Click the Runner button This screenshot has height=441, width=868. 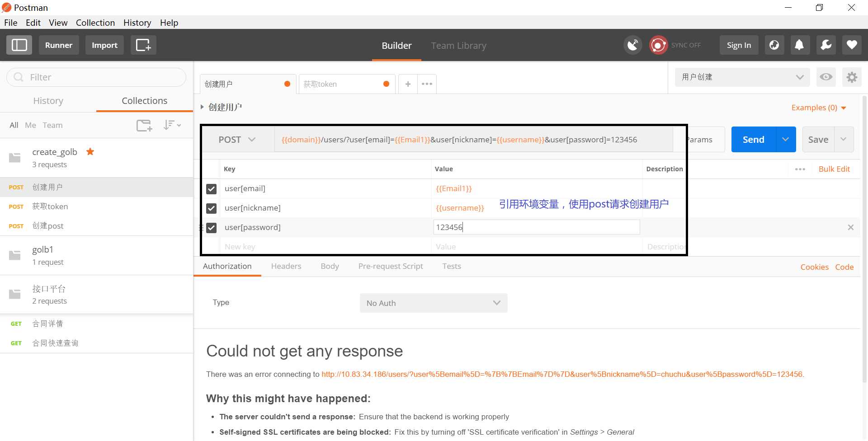click(59, 45)
